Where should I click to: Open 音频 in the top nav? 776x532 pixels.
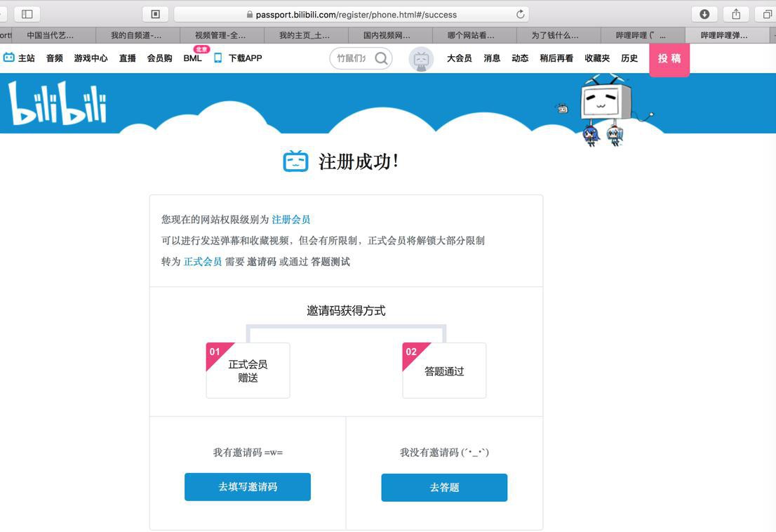tap(55, 58)
